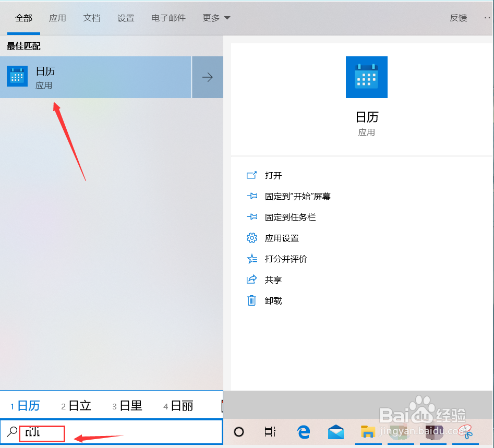Switch to the 设置 tab
Viewport: 494px width, 448px height.
126,17
